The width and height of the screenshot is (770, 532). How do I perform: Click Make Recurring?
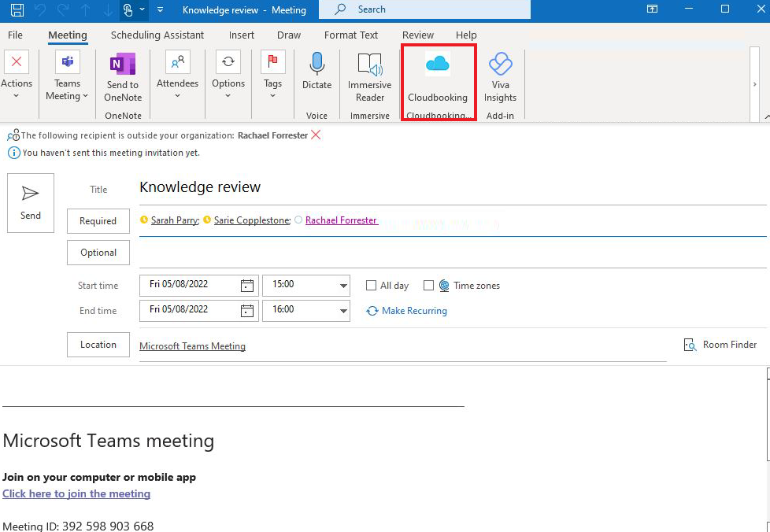(x=406, y=311)
